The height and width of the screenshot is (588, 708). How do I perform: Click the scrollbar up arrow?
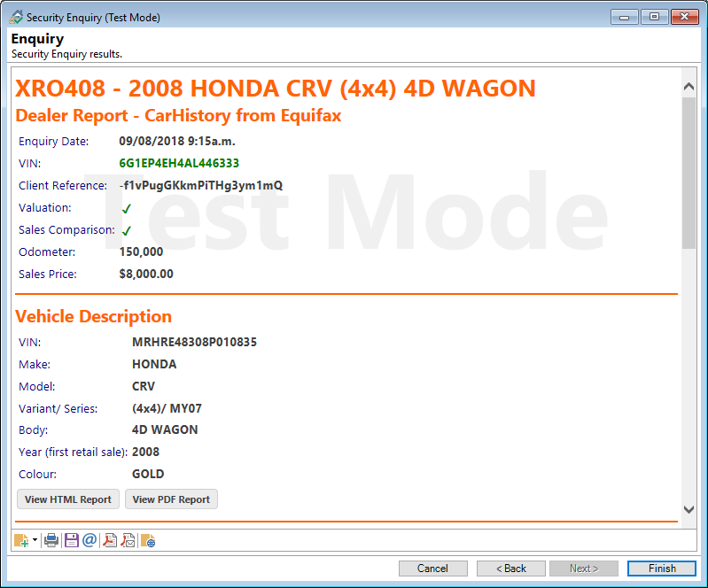(689, 86)
